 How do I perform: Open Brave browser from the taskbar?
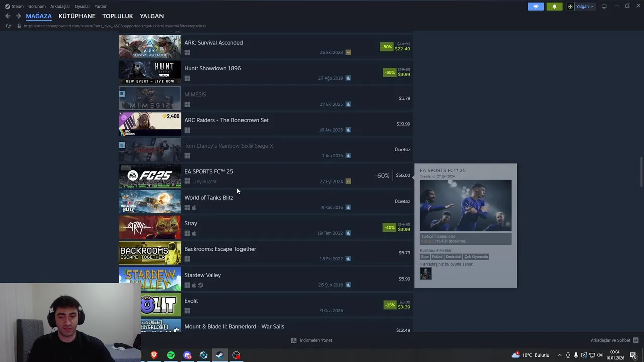click(x=154, y=355)
